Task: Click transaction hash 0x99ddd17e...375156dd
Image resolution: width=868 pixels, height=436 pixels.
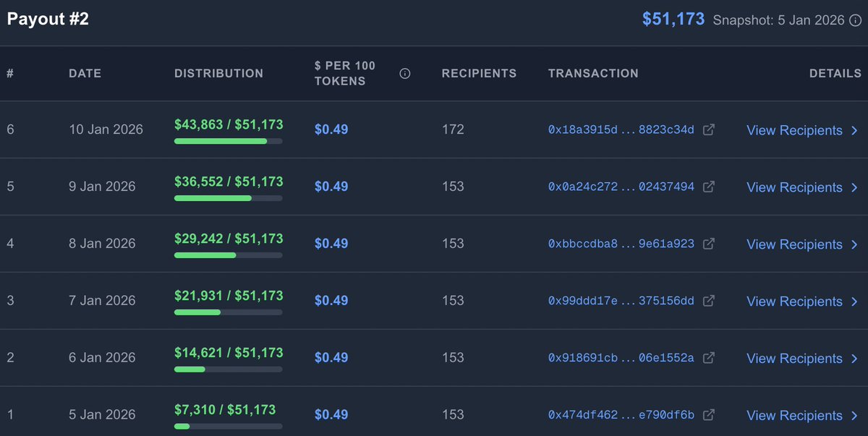Action: click(x=621, y=301)
